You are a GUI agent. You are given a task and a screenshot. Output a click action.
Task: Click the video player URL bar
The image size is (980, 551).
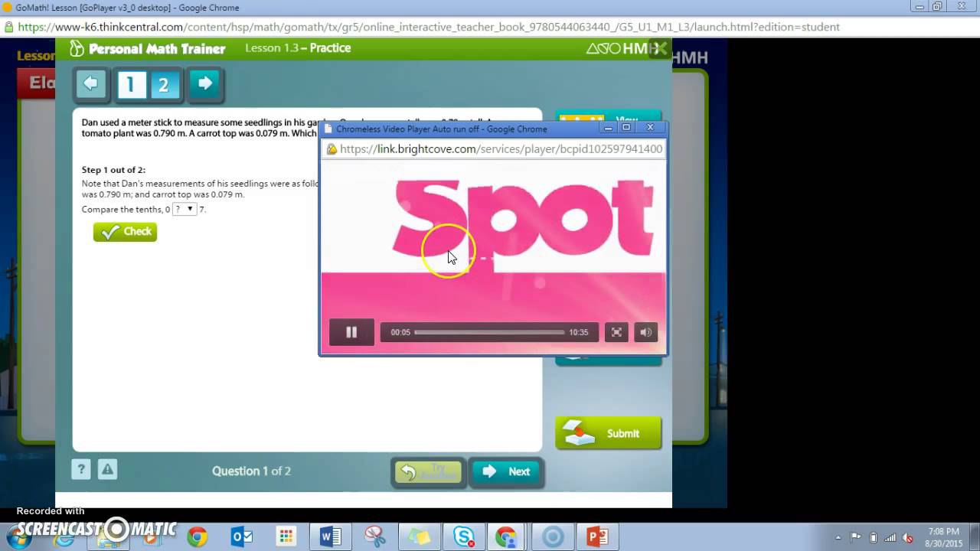click(493, 149)
